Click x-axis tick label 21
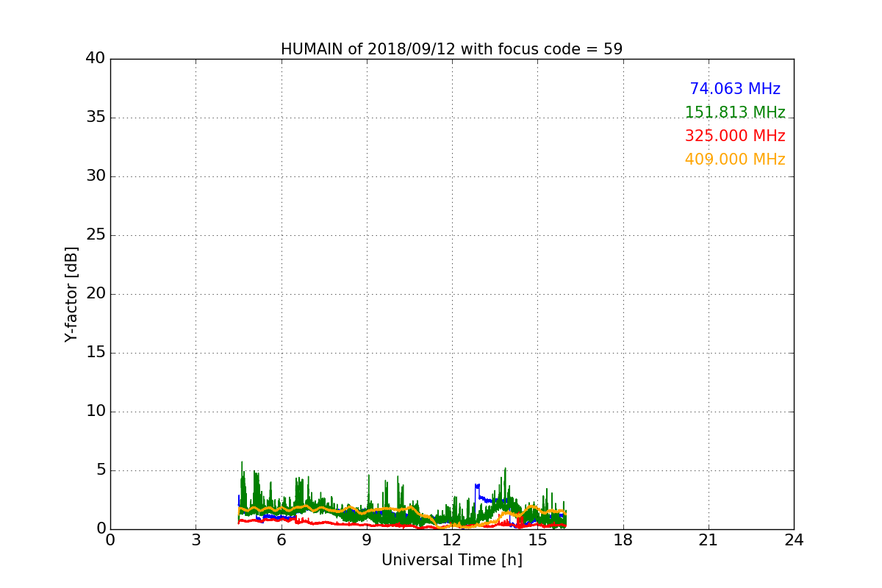Screen dimensions: 882x588 [x=709, y=540]
